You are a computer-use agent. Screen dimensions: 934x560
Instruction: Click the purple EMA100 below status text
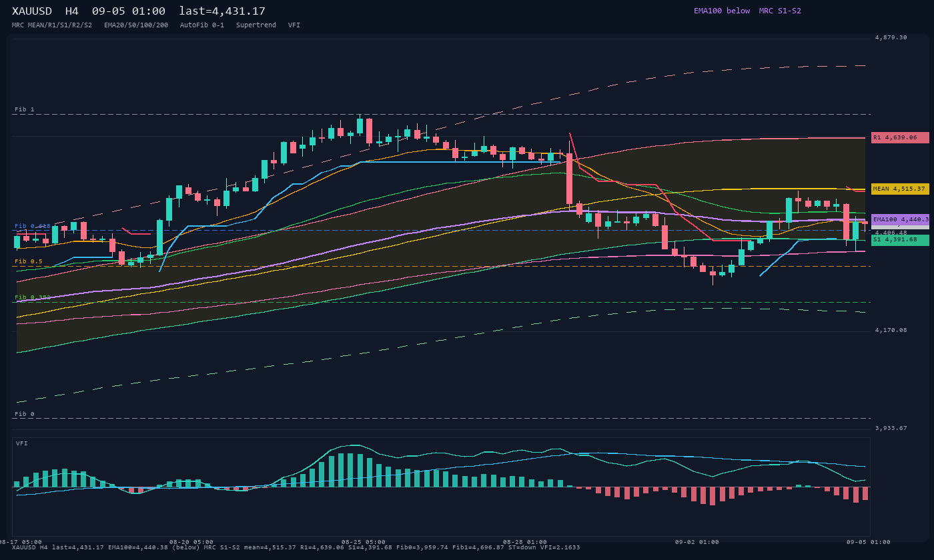tap(722, 11)
